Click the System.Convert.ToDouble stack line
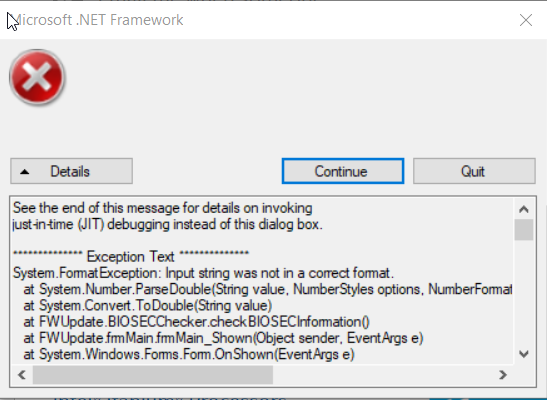The width and height of the screenshot is (547, 400). tap(148, 305)
